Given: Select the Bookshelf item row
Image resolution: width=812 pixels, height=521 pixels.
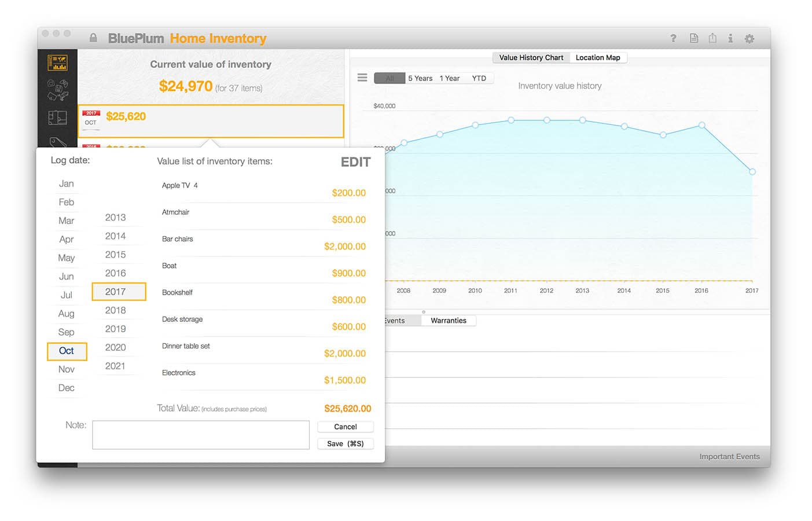Looking at the screenshot, I should pos(264,296).
